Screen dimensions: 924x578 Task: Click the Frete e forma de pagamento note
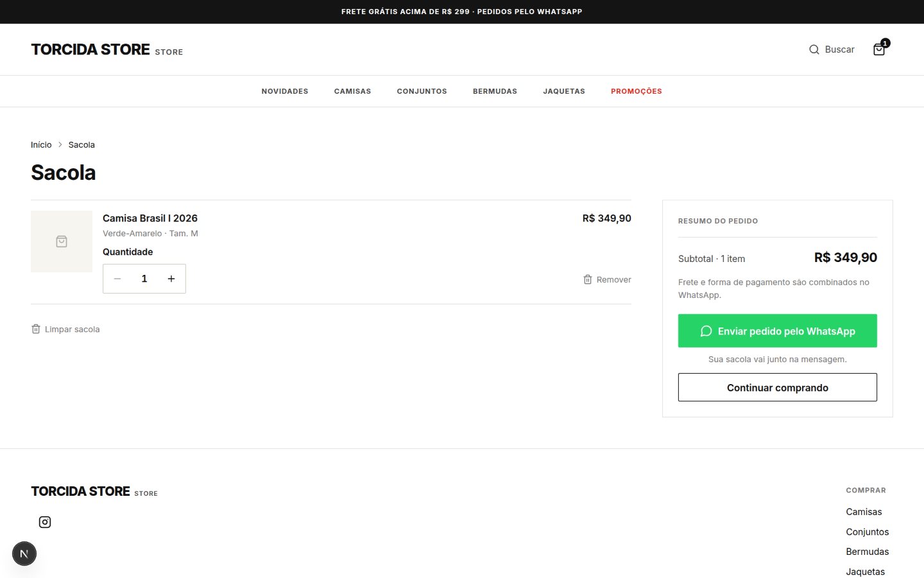pyautogui.click(x=774, y=288)
